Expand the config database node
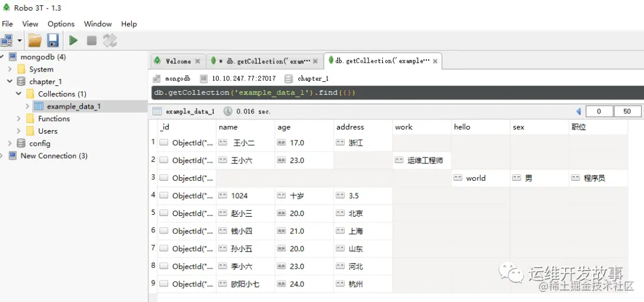 [x=10, y=143]
